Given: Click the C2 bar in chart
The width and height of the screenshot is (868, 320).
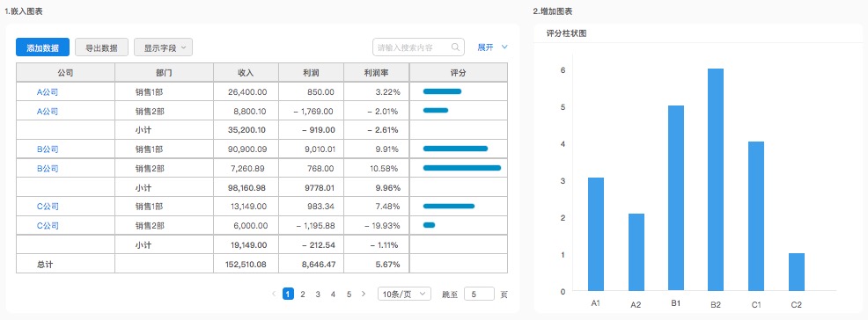Looking at the screenshot, I should click(797, 272).
